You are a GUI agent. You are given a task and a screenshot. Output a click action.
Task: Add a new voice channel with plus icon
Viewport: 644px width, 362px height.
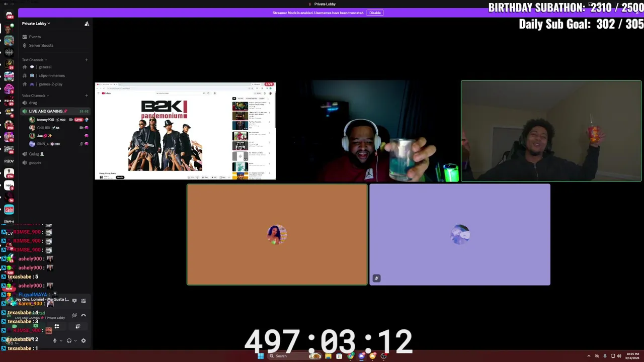(86, 96)
